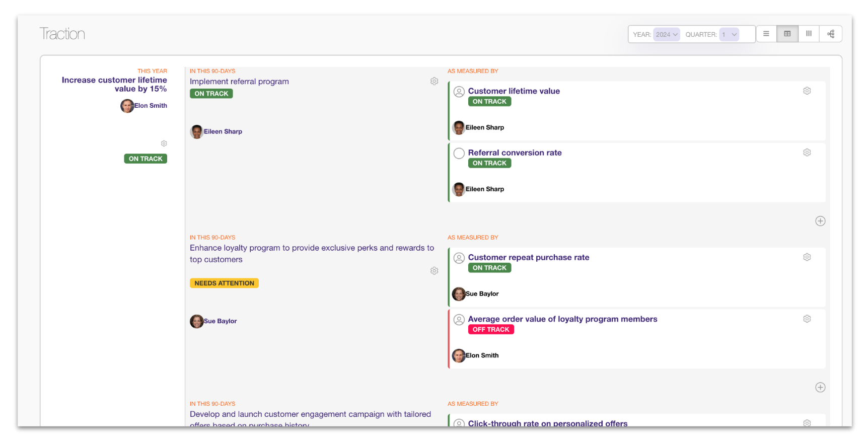Switch to list view layout icon

point(766,34)
